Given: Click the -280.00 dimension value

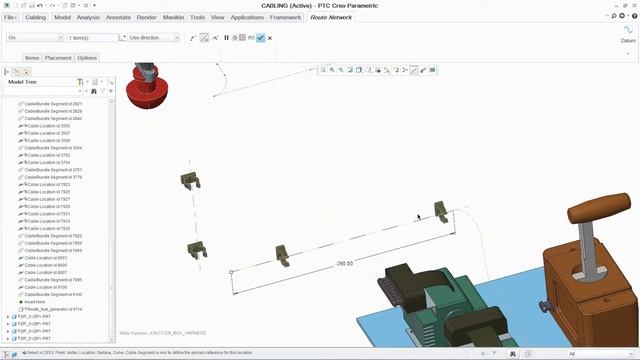Looking at the screenshot, I should coord(344,264).
